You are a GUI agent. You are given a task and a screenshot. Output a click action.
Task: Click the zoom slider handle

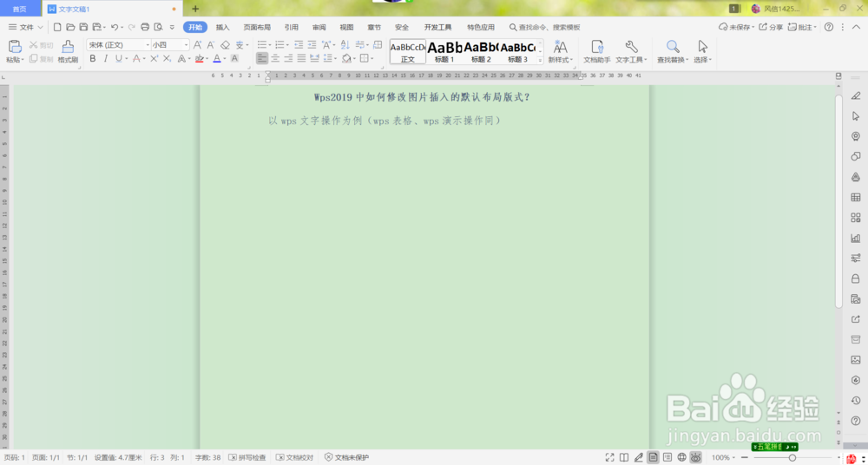pos(792,458)
